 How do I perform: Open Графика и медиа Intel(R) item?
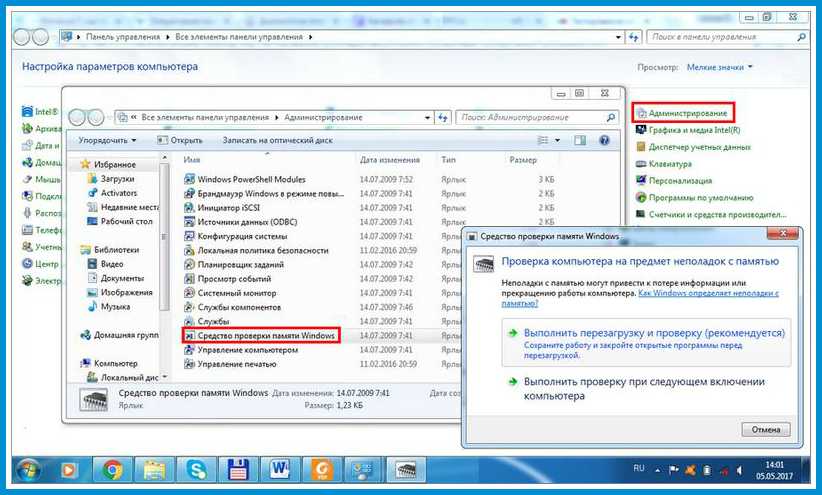[x=688, y=130]
